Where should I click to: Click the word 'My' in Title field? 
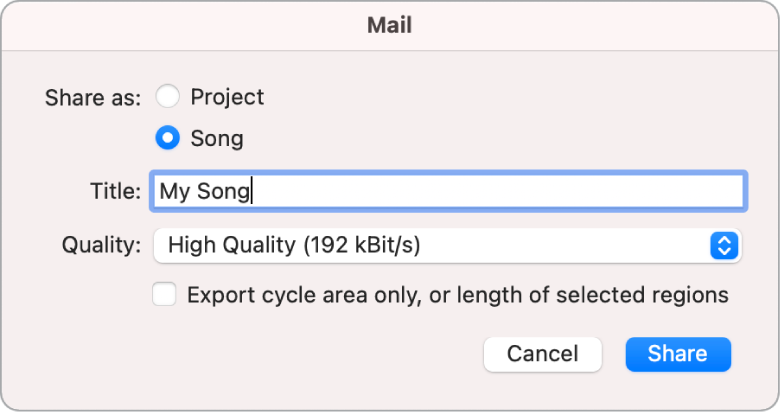tap(174, 191)
